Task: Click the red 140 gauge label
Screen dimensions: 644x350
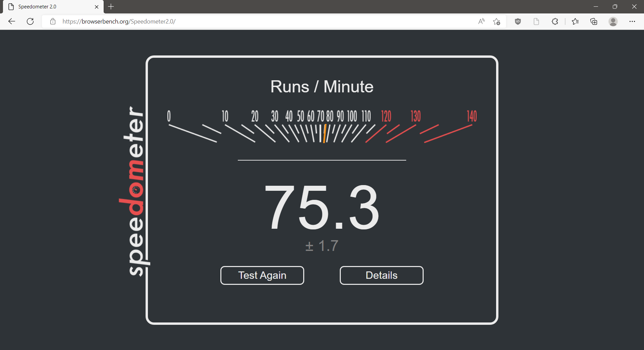Action: pyautogui.click(x=472, y=116)
